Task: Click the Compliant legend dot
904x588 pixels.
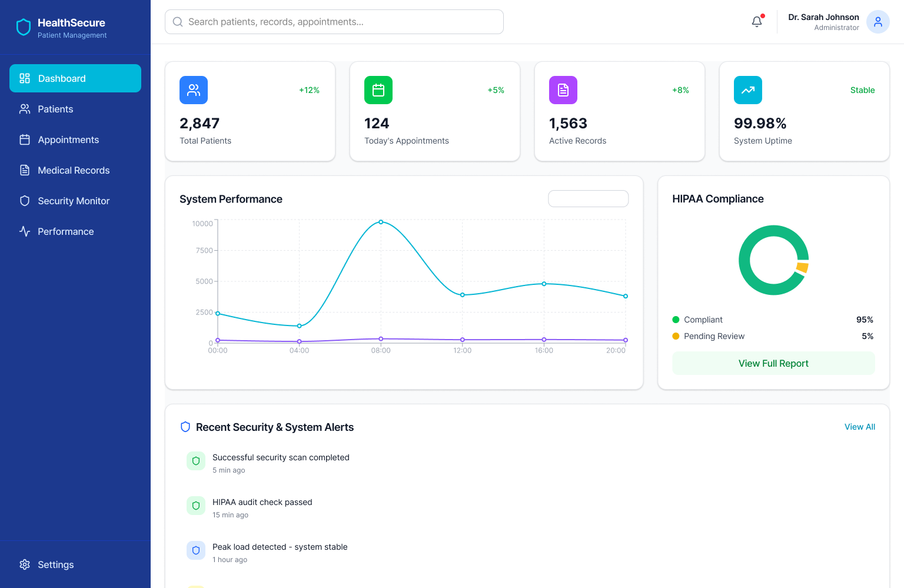Action: click(676, 320)
